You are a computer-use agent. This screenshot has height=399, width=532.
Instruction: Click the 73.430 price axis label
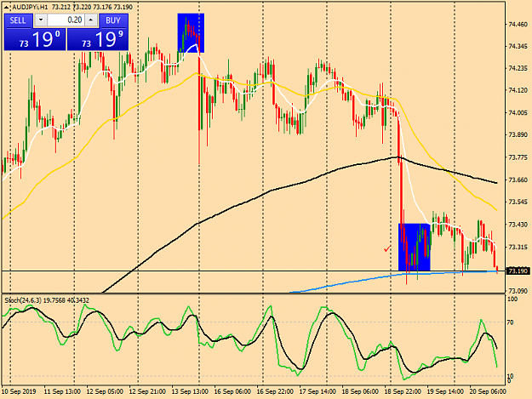click(x=518, y=225)
